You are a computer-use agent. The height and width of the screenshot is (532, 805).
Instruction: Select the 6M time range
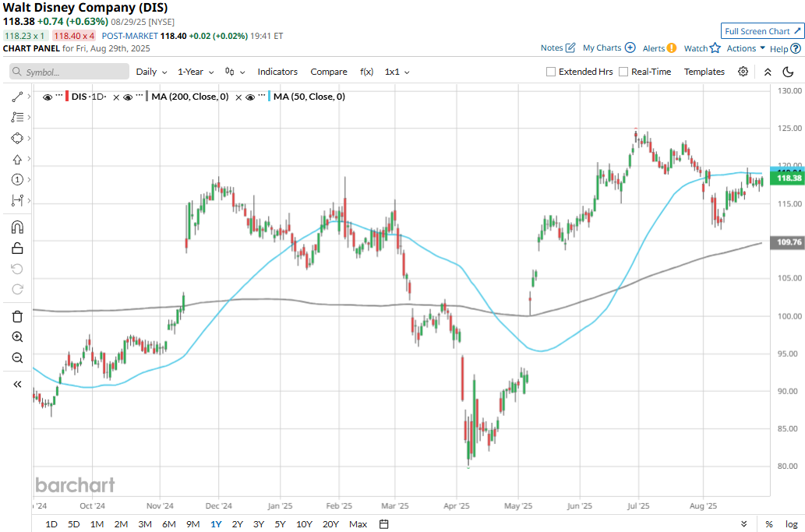click(x=169, y=523)
